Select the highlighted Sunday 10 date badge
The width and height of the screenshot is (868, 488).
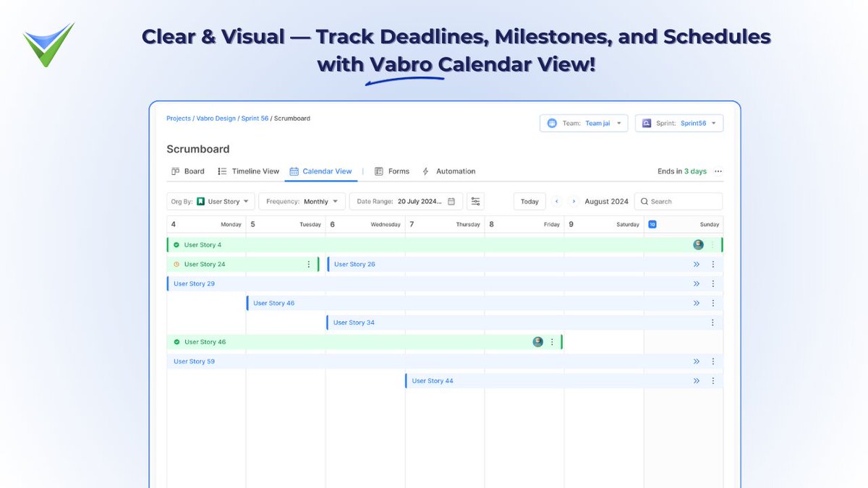(652, 224)
